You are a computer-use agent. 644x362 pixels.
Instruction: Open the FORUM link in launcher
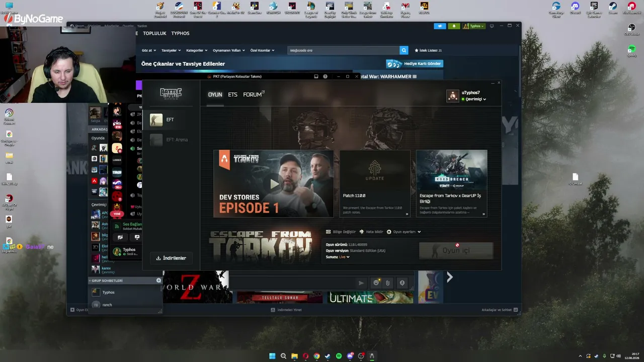point(254,95)
